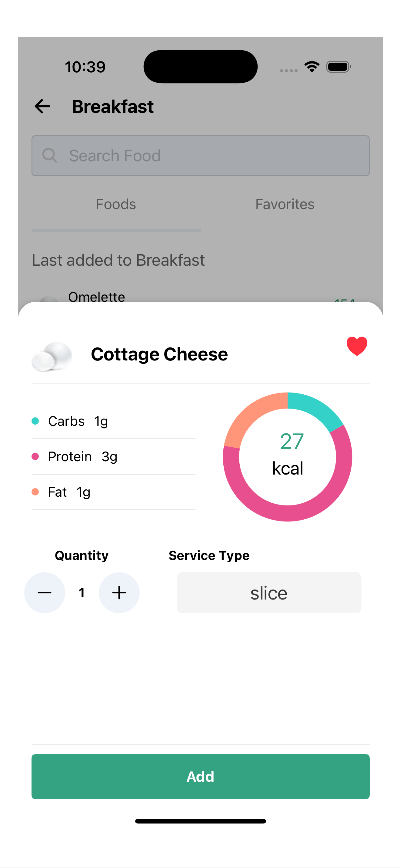This screenshot has width=400, height=868.
Task: Tap the battery status icon
Action: 338,67
